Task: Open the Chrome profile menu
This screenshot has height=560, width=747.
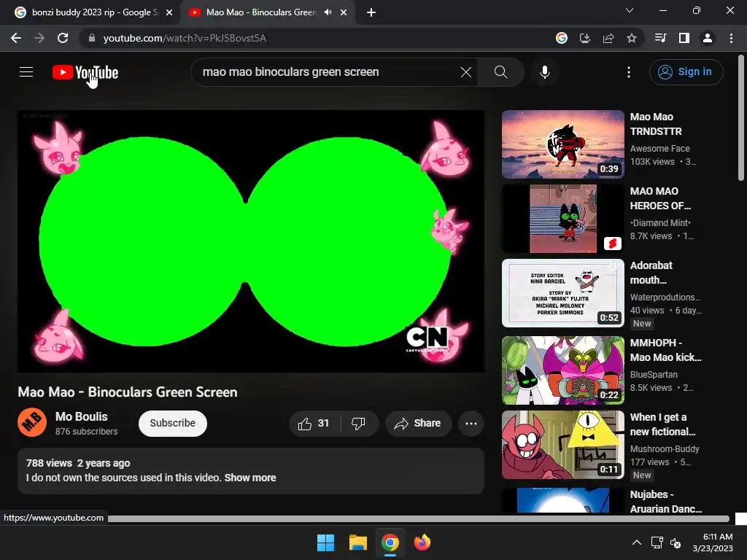Action: coord(708,38)
